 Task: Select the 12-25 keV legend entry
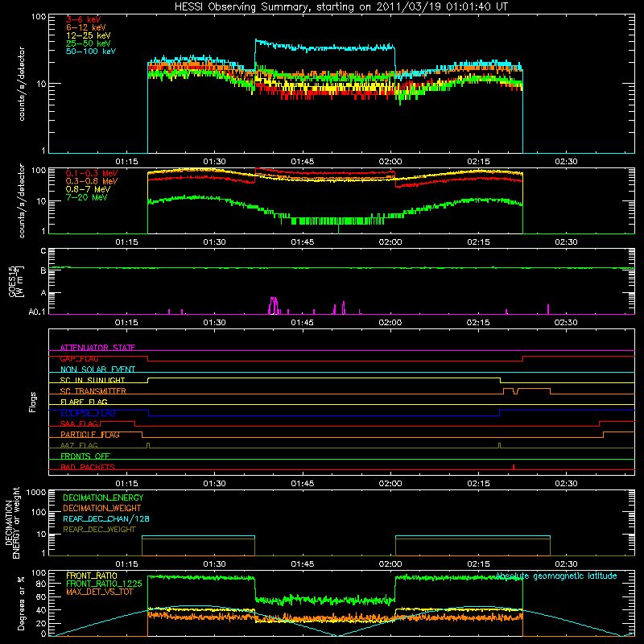89,35
